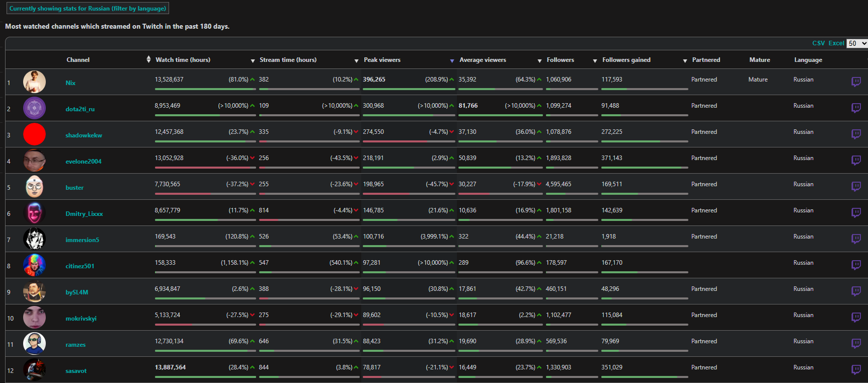This screenshot has height=383, width=868.
Task: Download table as CSV
Action: pyautogui.click(x=819, y=43)
